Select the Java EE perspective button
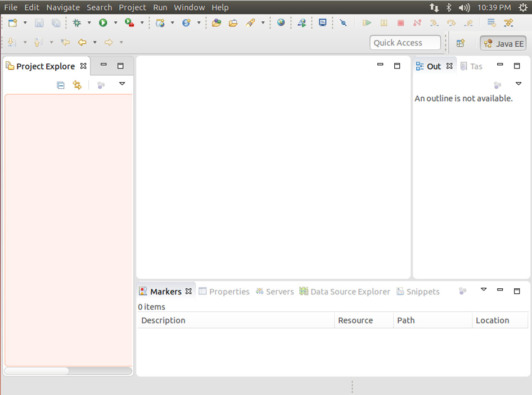Screen dimensions: 532x395 pyautogui.click(x=503, y=43)
